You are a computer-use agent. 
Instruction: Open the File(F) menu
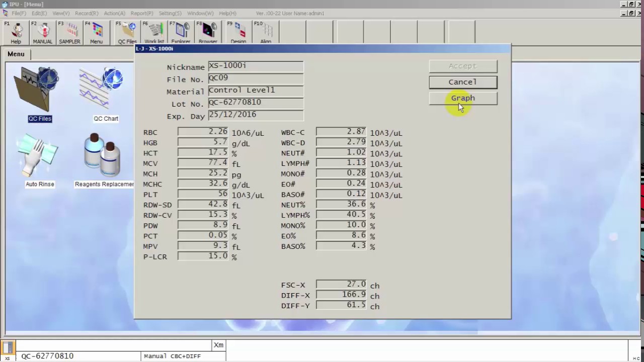click(19, 13)
